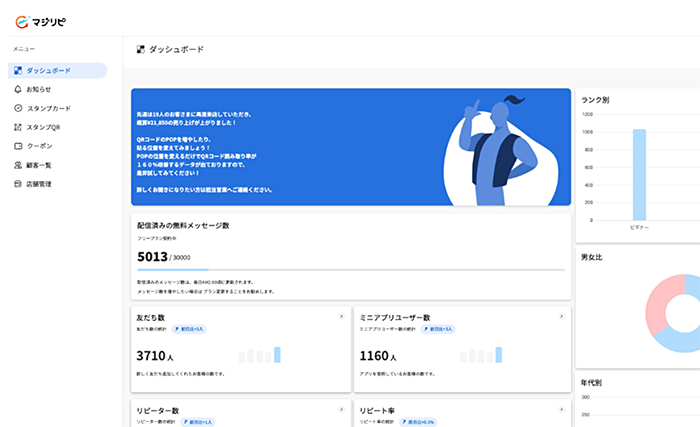Select お知らせ in the sidebar menu

pyautogui.click(x=39, y=89)
